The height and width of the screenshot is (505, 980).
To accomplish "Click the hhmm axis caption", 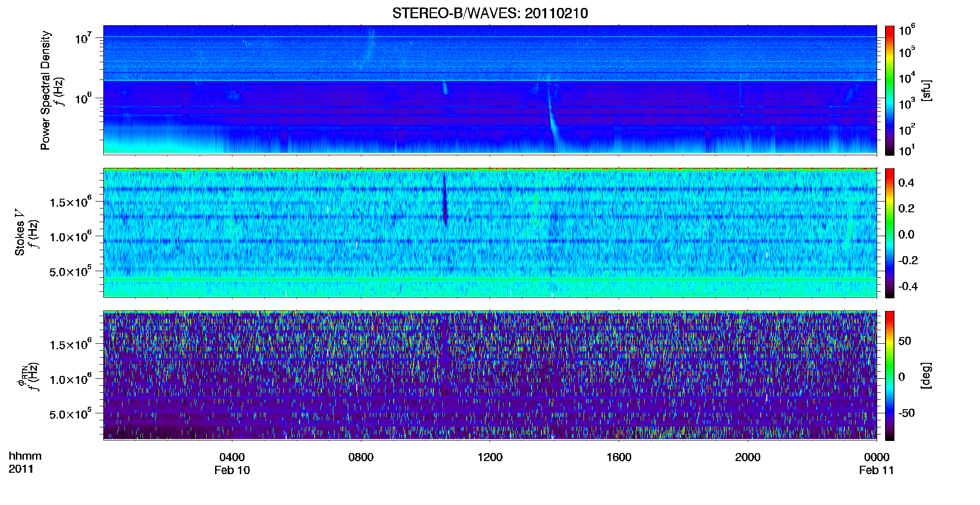I will coord(25,456).
